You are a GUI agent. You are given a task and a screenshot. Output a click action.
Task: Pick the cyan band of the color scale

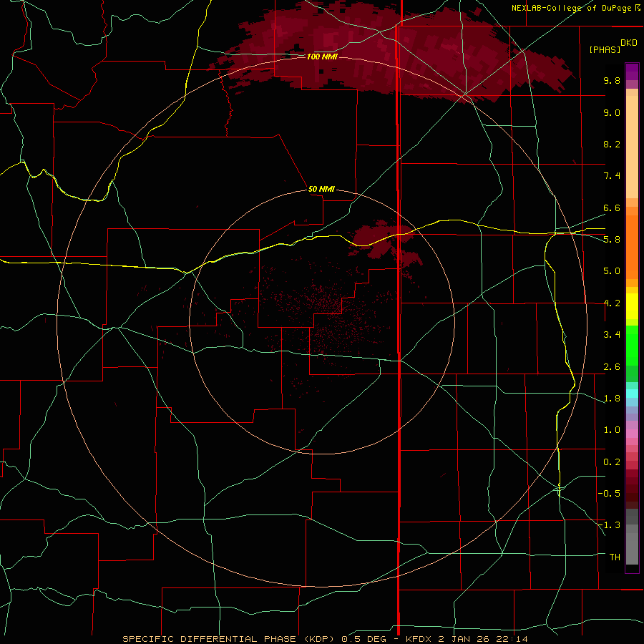[632, 394]
